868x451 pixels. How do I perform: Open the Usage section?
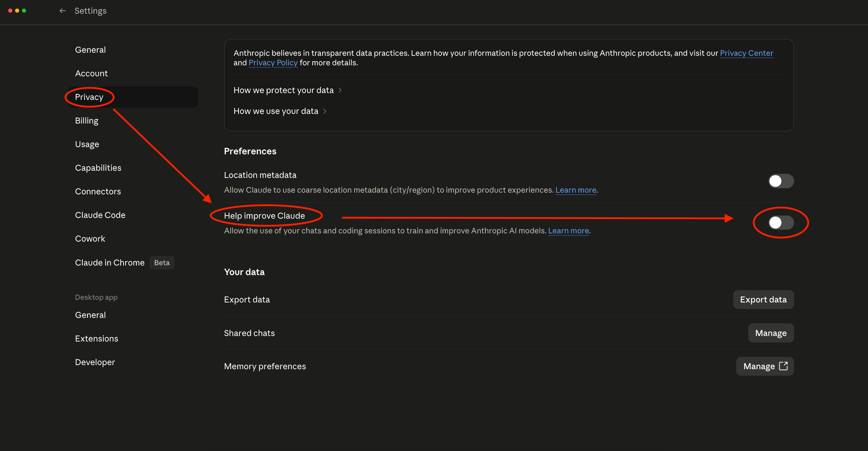[x=87, y=144]
